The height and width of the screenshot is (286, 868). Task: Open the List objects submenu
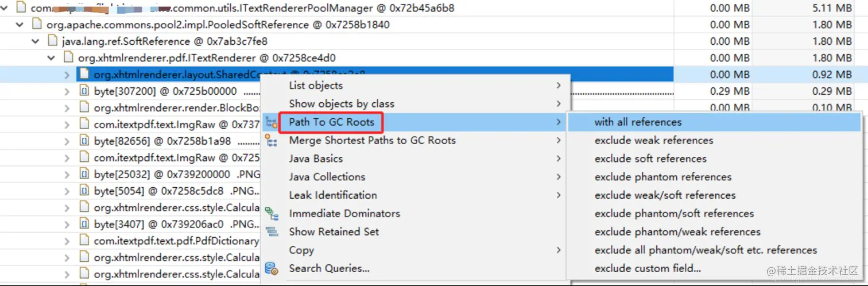(x=423, y=86)
